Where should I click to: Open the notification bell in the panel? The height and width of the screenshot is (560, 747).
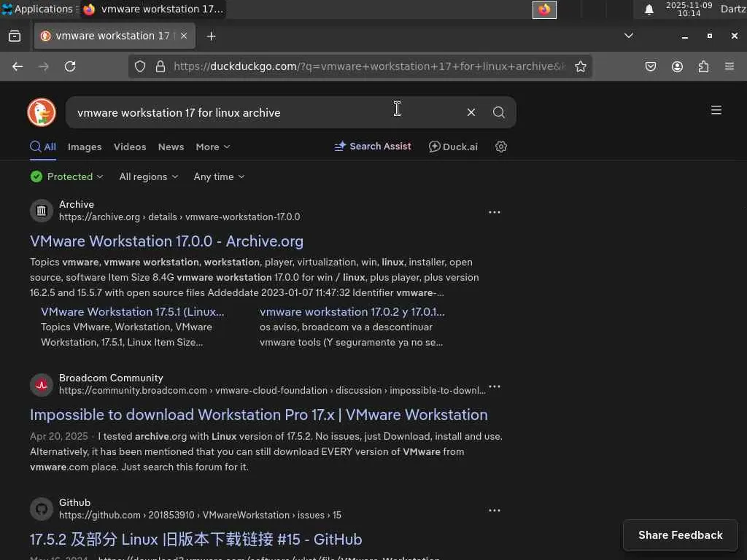(x=649, y=9)
